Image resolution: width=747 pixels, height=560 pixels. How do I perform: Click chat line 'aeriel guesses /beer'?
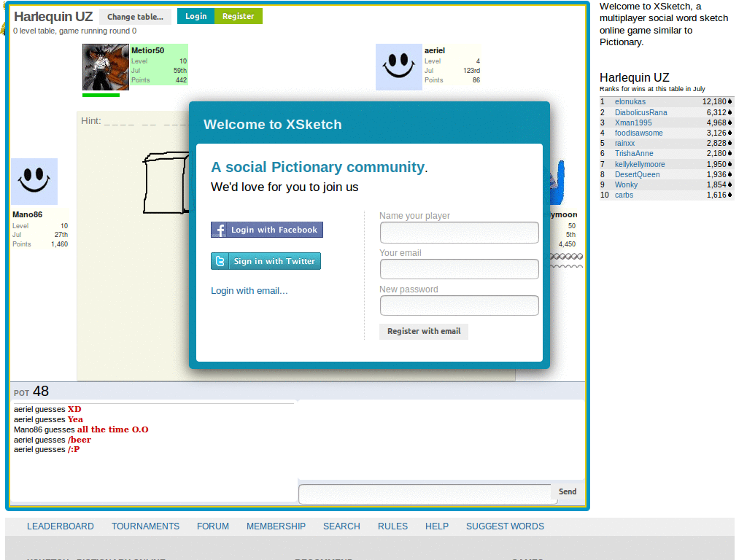point(53,440)
